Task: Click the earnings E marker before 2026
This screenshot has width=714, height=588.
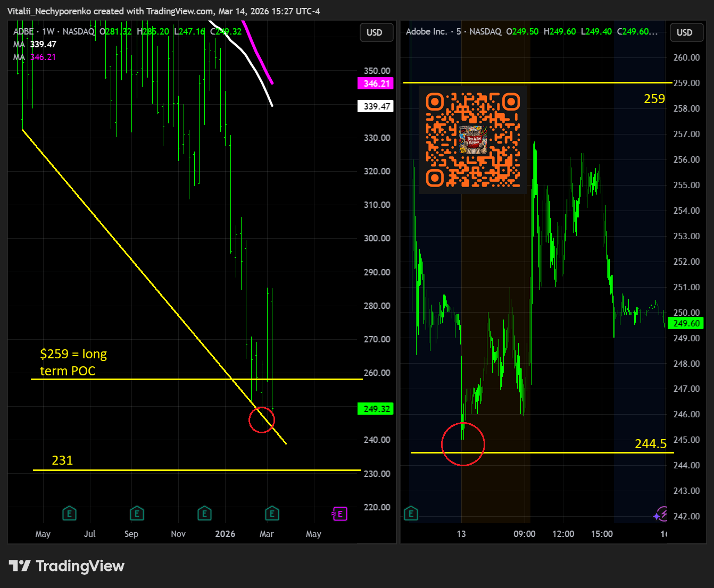Action: 204,514
